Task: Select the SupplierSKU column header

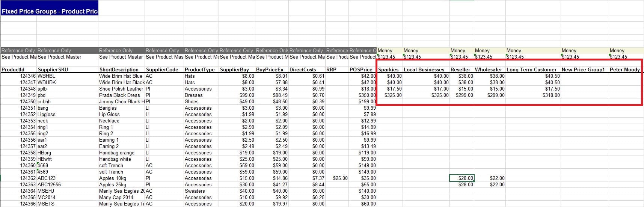Action: [x=68, y=70]
